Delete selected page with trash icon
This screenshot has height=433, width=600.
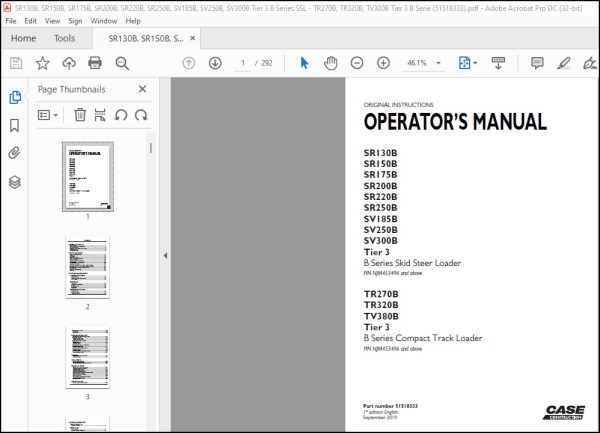(80, 115)
